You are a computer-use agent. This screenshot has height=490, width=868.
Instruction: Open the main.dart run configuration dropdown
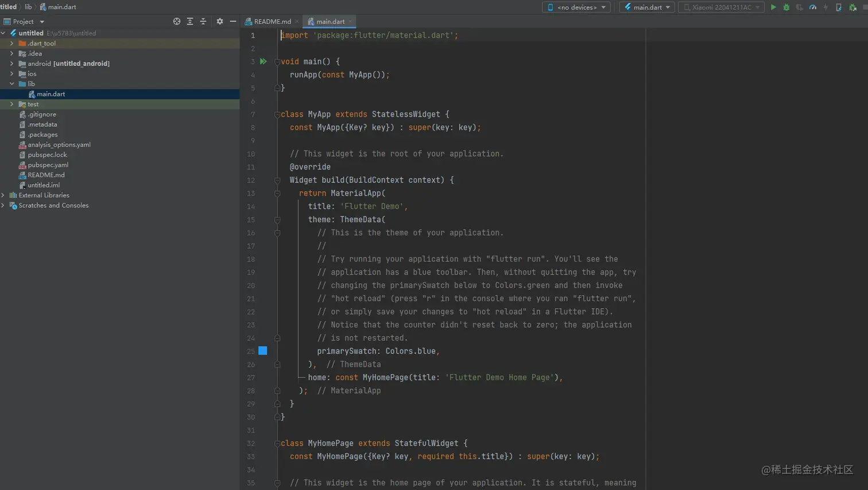[647, 7]
